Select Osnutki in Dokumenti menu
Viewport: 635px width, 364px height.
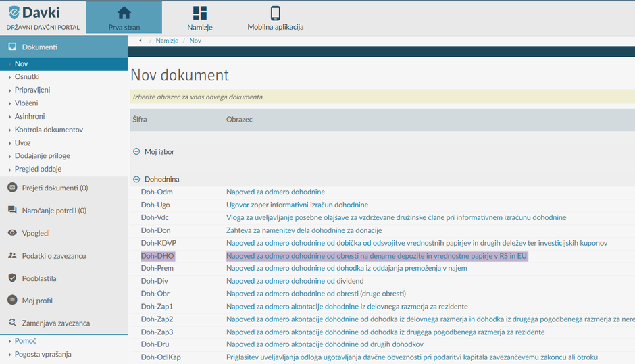[27, 77]
